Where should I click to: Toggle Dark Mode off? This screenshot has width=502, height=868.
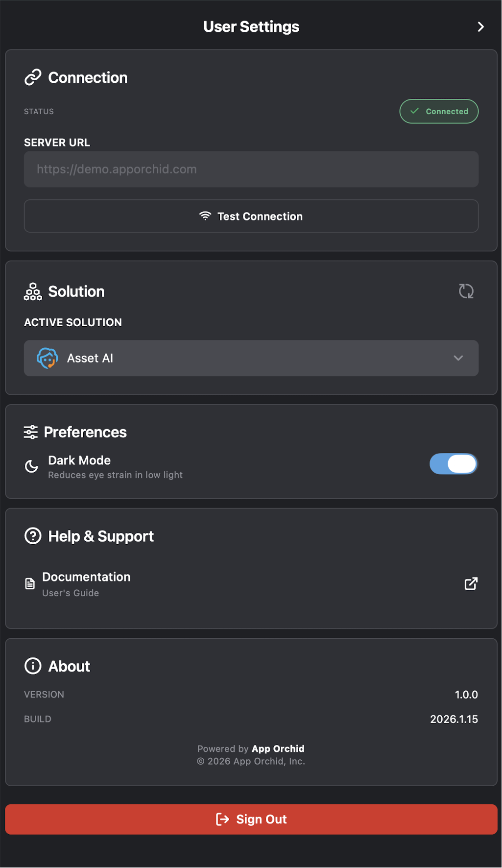pos(453,464)
